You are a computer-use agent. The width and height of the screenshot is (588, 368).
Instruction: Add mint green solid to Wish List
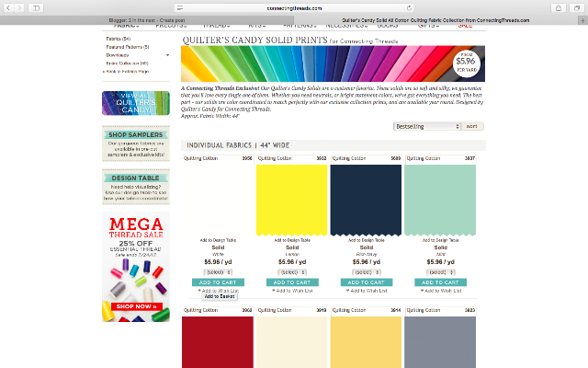click(x=441, y=291)
